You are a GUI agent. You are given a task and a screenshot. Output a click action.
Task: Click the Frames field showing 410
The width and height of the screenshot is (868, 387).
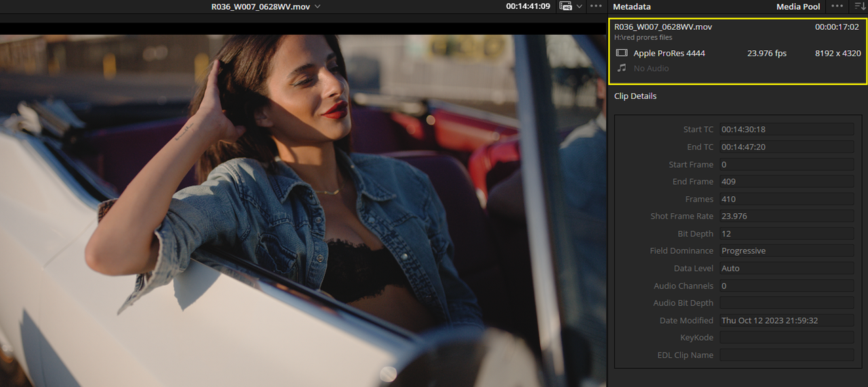point(787,199)
